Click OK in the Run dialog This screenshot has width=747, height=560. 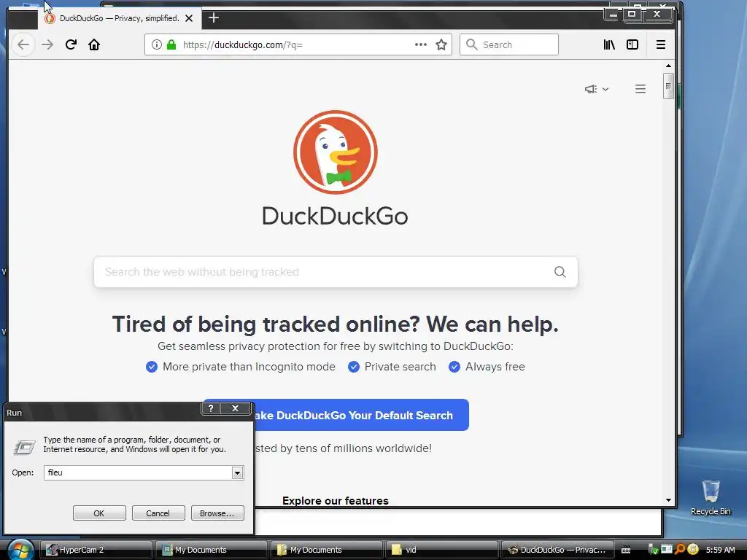[99, 513]
